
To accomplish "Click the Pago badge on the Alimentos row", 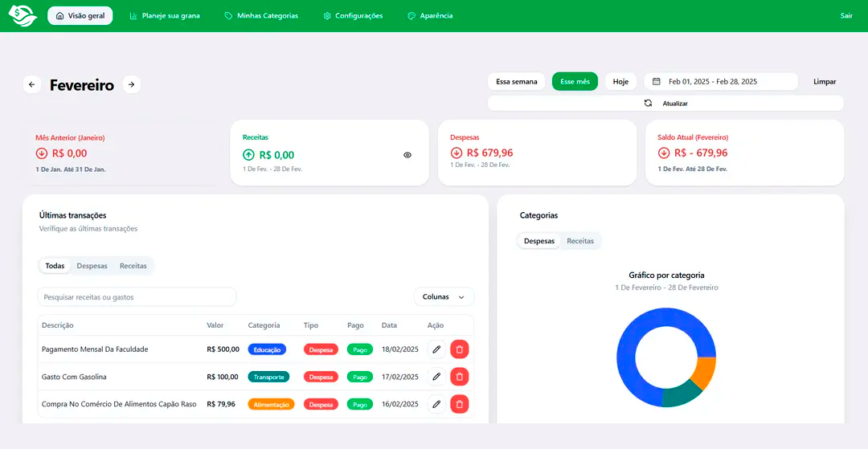I will 360,405.
